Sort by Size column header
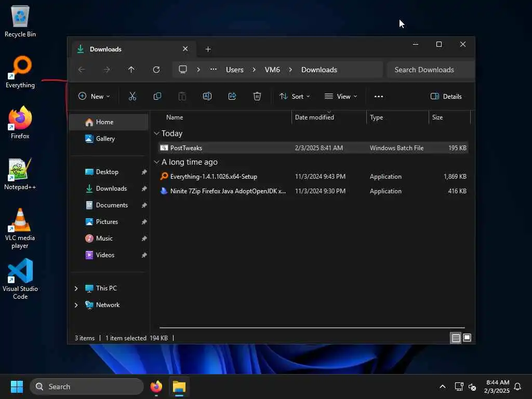This screenshot has height=399, width=532. coord(449,117)
